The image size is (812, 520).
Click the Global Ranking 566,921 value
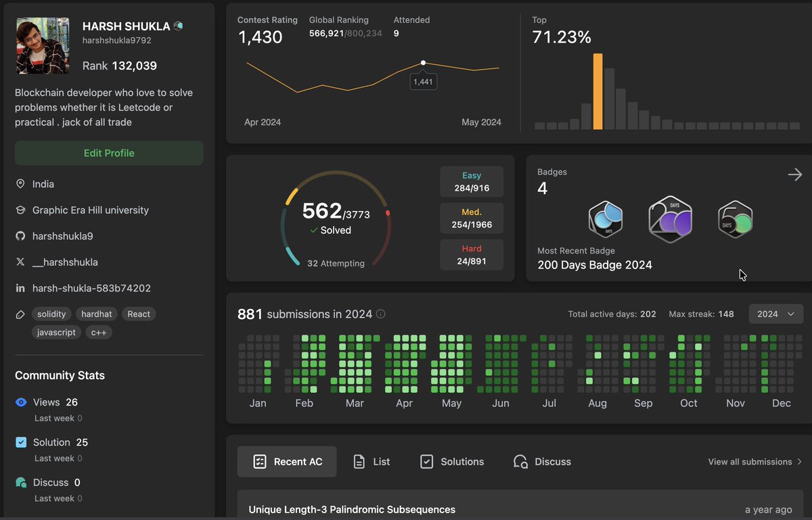pos(326,33)
